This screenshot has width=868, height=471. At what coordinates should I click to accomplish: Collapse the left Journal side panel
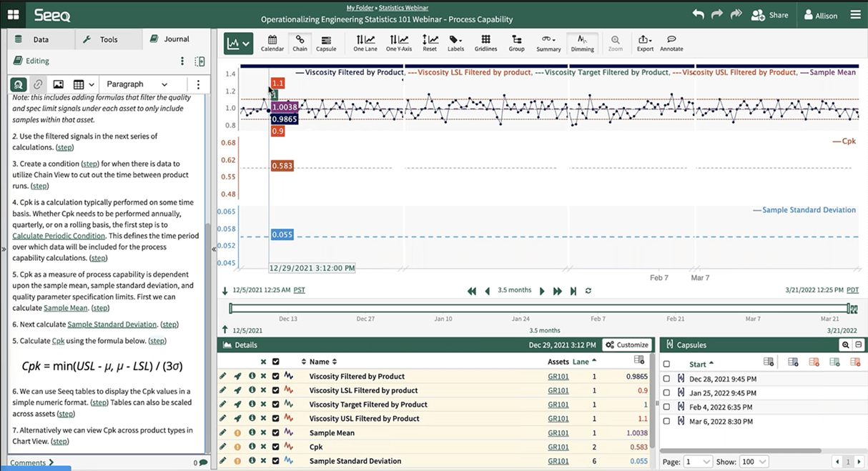tap(214, 249)
